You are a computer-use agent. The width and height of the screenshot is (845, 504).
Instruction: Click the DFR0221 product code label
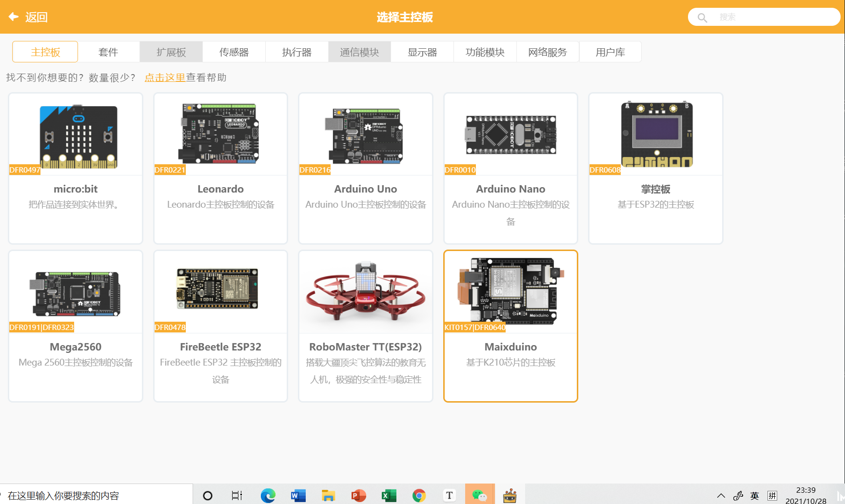click(x=170, y=170)
